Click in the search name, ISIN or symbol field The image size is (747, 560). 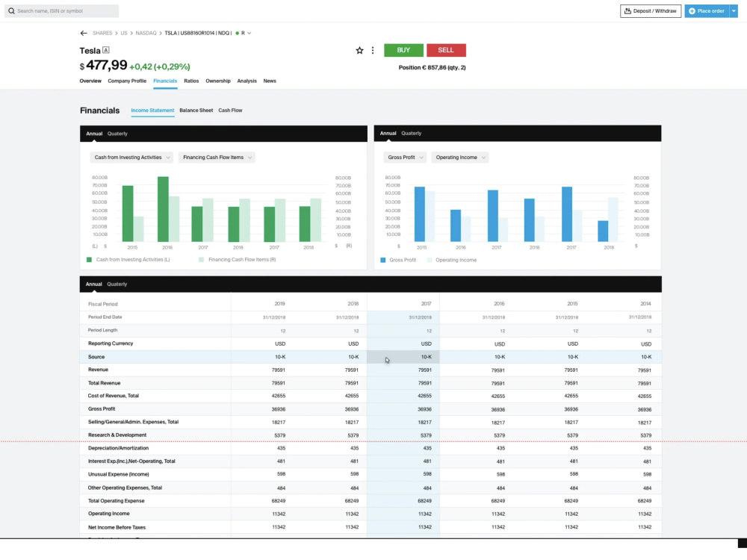(62, 11)
